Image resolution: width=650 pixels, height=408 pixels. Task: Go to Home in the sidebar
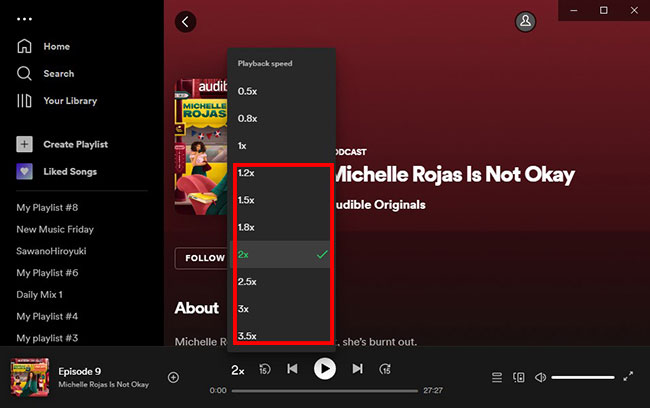tap(43, 46)
